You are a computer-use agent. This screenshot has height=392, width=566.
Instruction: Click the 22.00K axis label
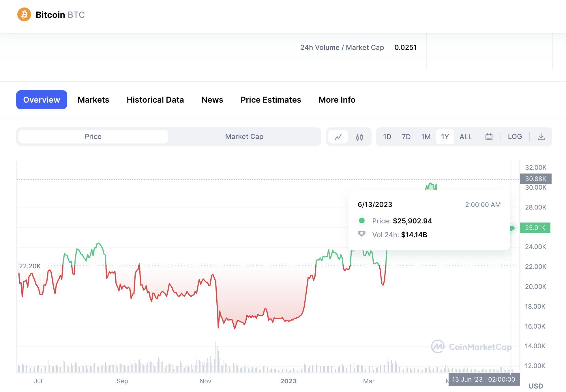click(536, 267)
